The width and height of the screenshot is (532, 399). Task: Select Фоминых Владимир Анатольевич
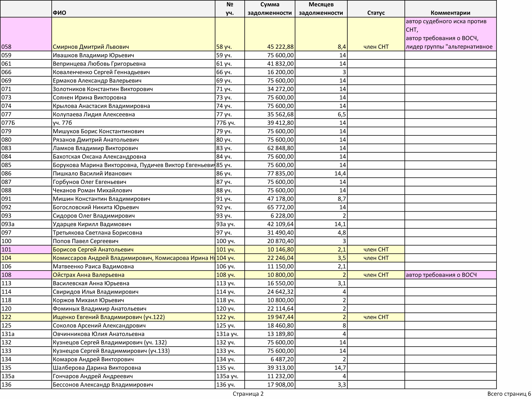coord(100,309)
